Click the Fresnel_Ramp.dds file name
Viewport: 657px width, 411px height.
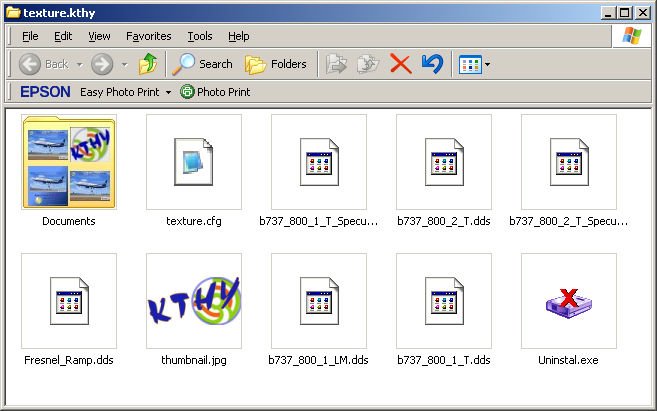click(69, 360)
